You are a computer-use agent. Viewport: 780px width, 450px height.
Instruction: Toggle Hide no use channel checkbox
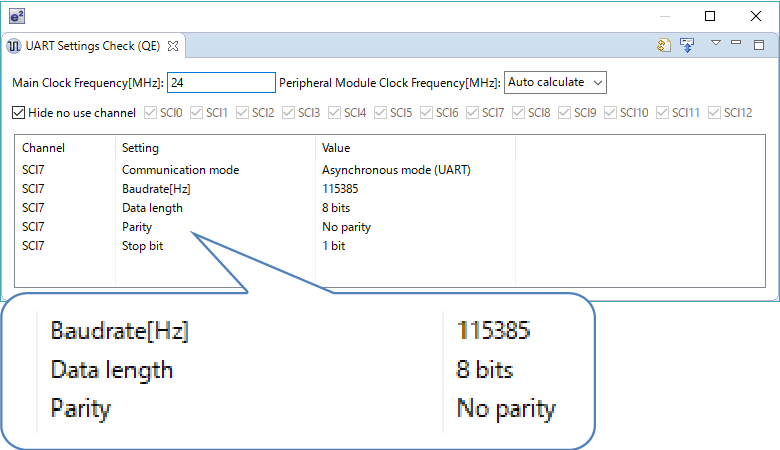coord(19,113)
